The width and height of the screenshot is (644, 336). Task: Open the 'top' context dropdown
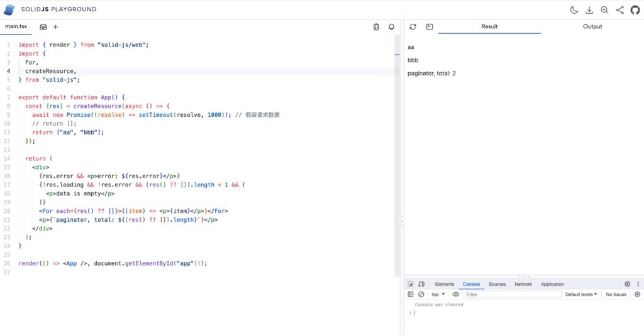click(x=438, y=295)
